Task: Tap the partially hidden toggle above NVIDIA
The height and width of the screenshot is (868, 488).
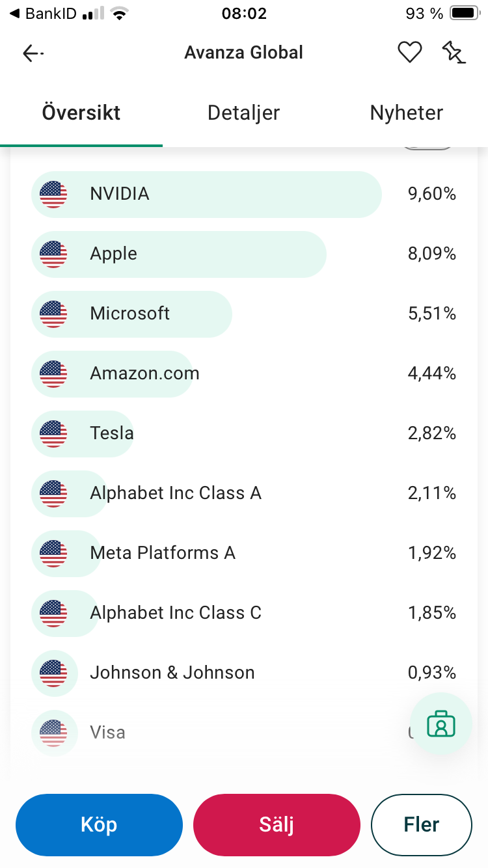Action: (427, 149)
